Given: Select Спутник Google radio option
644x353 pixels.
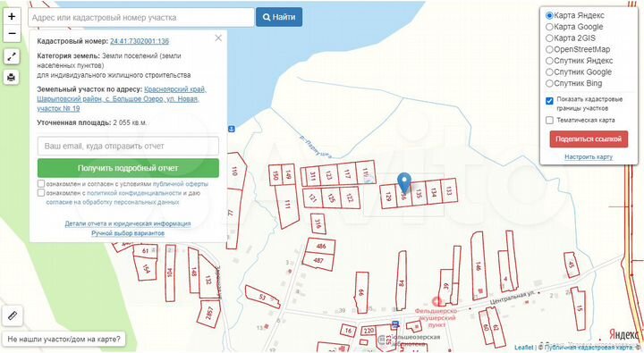Looking at the screenshot, I should click(x=549, y=71).
